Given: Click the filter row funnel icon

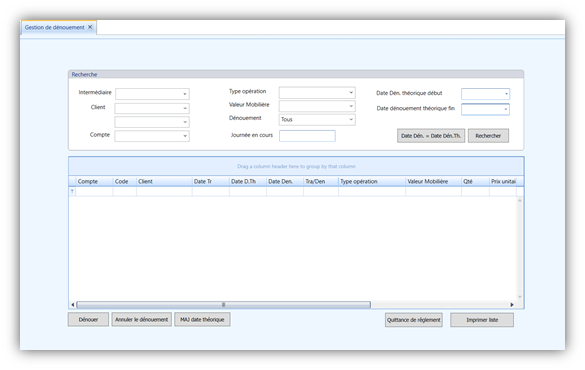Looking at the screenshot, I should click(72, 191).
